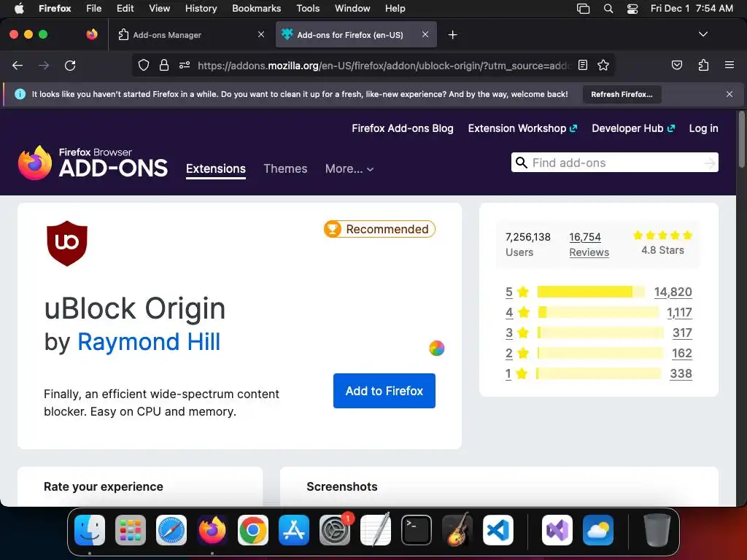Toggle reader view icon in address bar

[583, 65]
